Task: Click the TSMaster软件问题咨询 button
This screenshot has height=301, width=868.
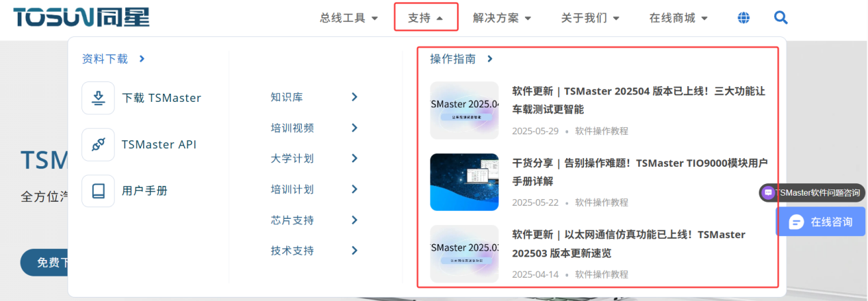Action: pyautogui.click(x=812, y=193)
